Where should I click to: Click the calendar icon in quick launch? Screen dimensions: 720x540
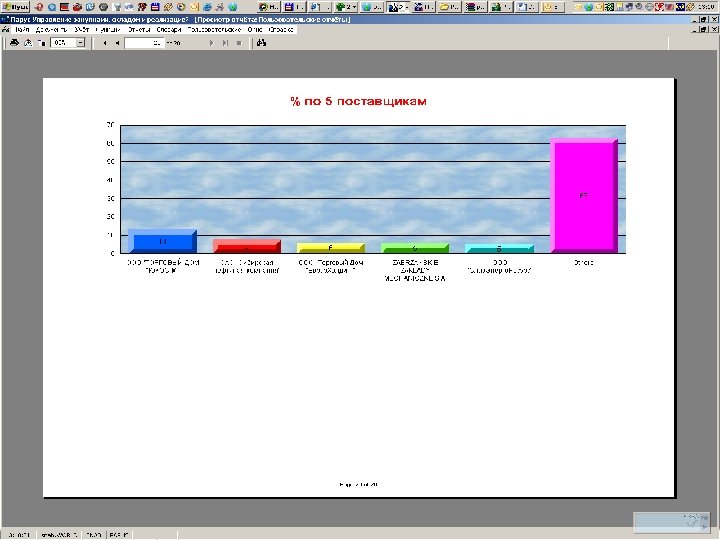pyautogui.click(x=155, y=7)
